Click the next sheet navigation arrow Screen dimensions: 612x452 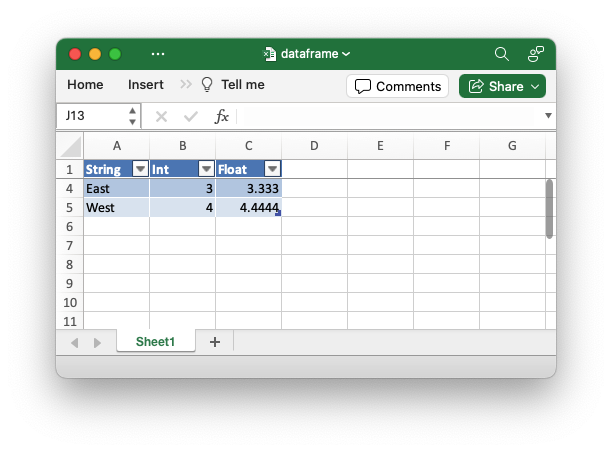pos(97,342)
